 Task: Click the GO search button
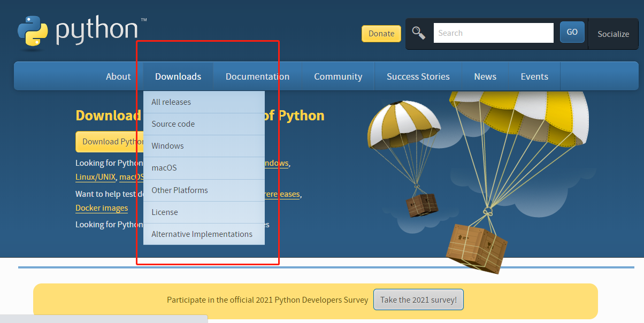tap(572, 32)
